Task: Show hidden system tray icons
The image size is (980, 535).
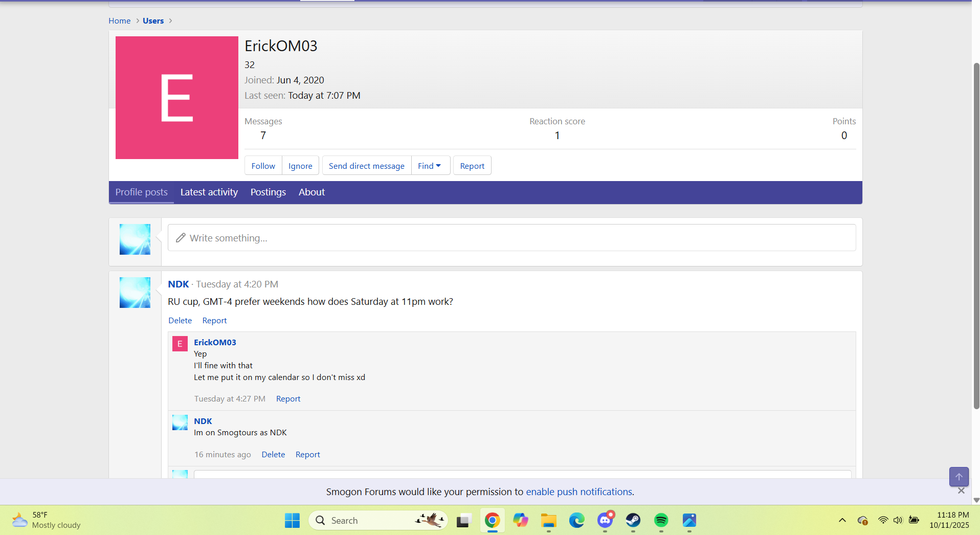Action: point(842,521)
